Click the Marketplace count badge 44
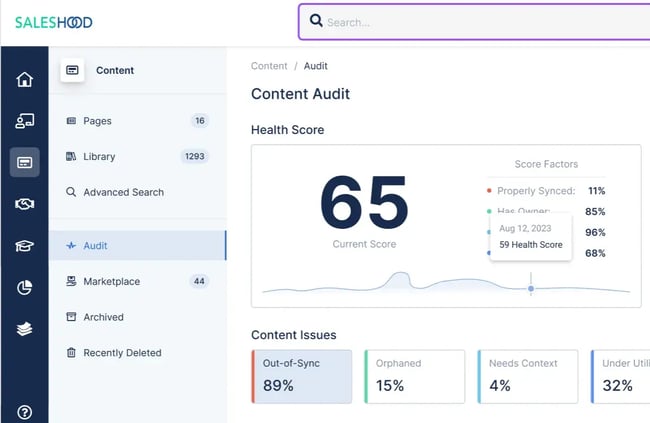This screenshot has width=650, height=423. [x=199, y=281]
